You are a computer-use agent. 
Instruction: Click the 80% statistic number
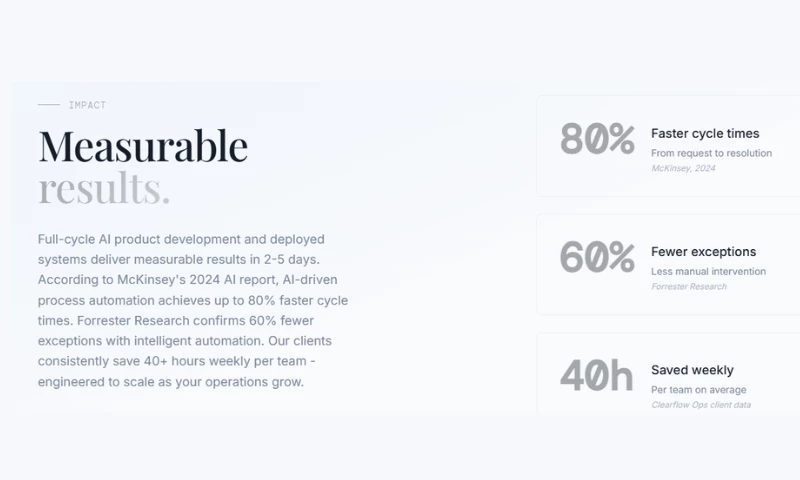pyautogui.click(x=597, y=140)
